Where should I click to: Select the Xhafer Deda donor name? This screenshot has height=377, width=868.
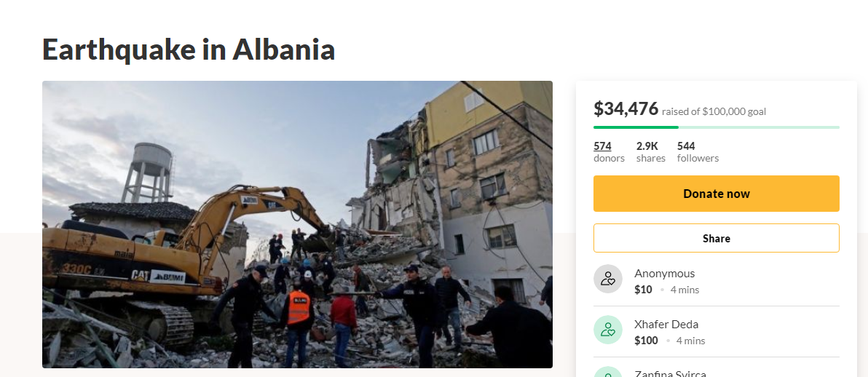(x=666, y=325)
